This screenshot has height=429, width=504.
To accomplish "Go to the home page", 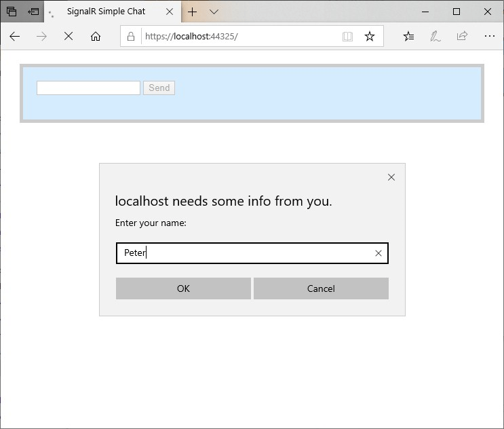I will [96, 37].
